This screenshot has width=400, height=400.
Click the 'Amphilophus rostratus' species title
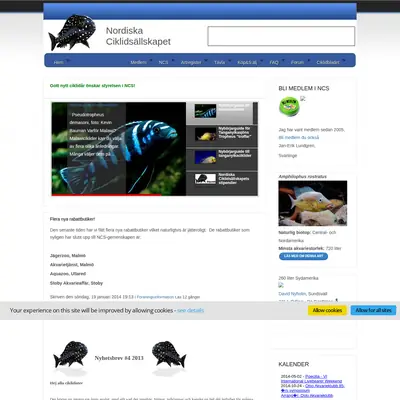coord(303,177)
